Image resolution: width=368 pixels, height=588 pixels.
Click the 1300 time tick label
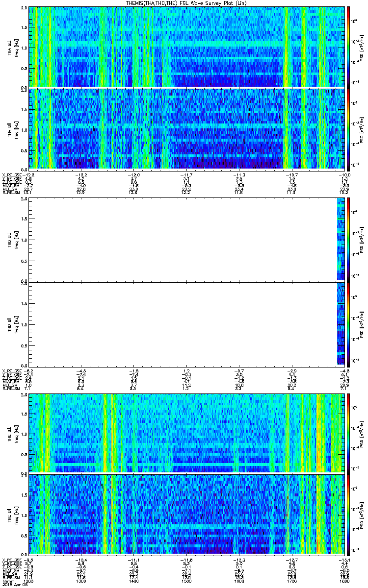[80, 581]
